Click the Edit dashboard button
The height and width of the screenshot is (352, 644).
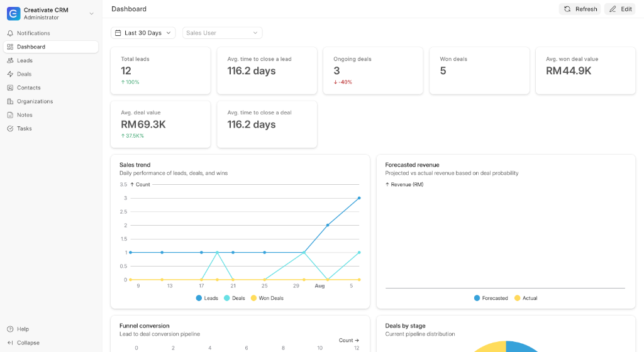(620, 9)
